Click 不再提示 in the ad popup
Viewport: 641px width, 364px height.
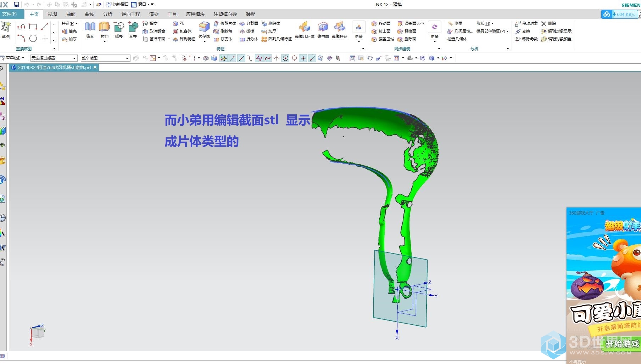[x=577, y=361]
